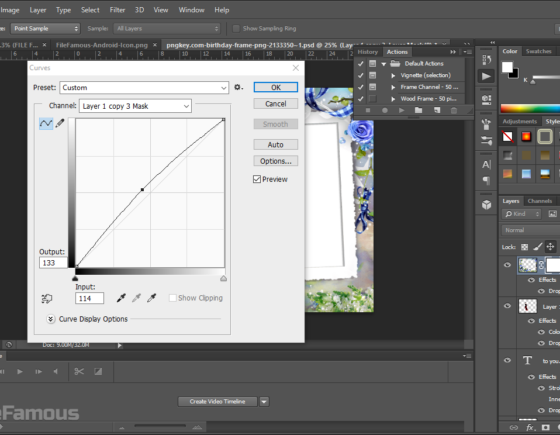Pick the black point eyedropper
560x435 pixels.
point(121,298)
